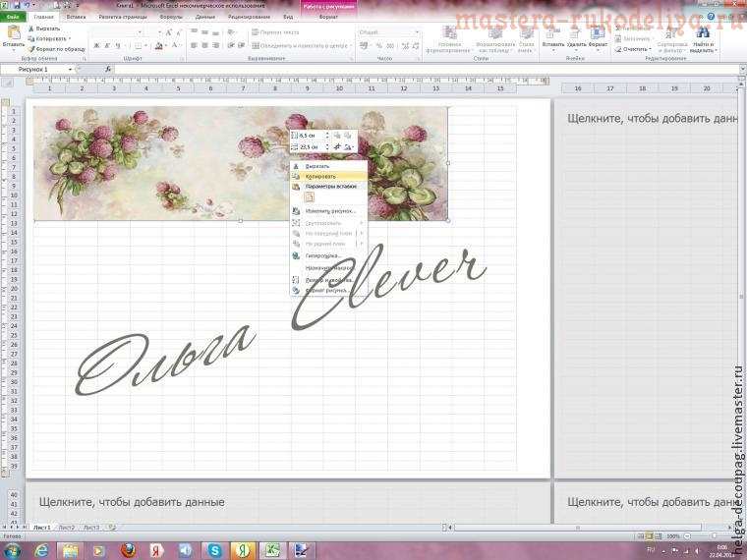Click Формат по образцу format painter
Image resolution: width=747 pixels, height=560 pixels.
coord(56,48)
